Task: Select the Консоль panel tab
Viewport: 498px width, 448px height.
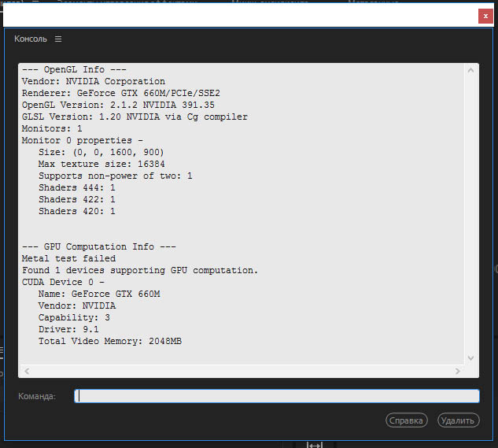Action: tap(31, 39)
